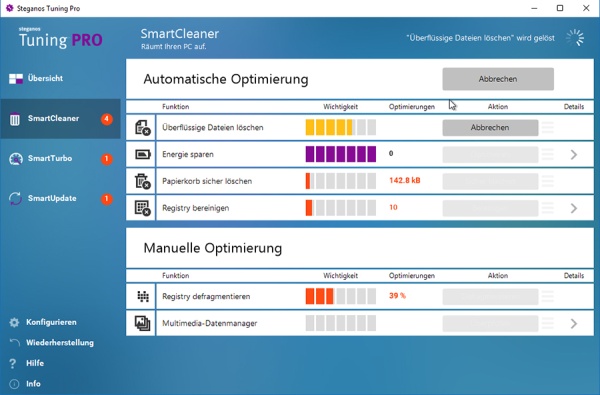The height and width of the screenshot is (395, 600).
Task: Click the Papierkorb sicher löschen trash icon
Action: click(142, 181)
